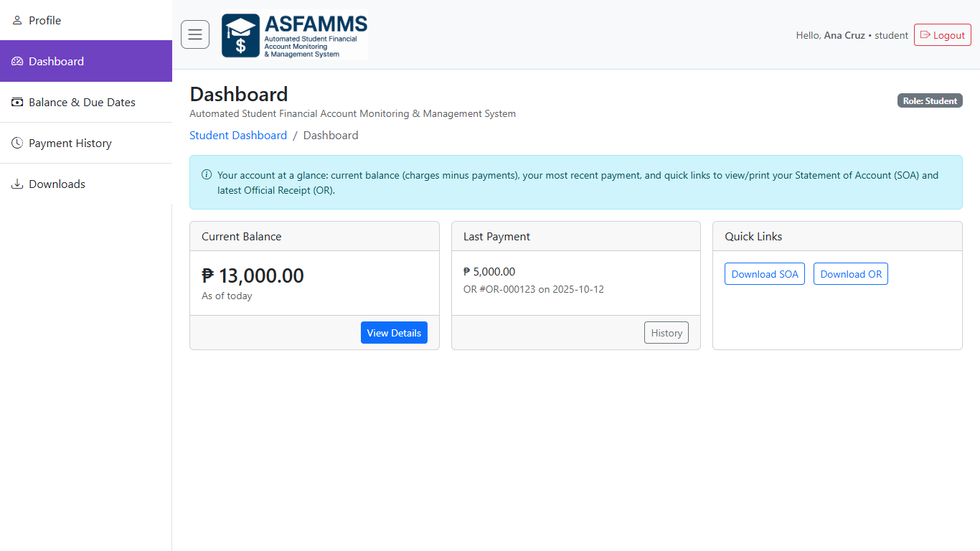The image size is (980, 551).
Task: Follow the Student Dashboard breadcrumb link
Action: (x=238, y=136)
